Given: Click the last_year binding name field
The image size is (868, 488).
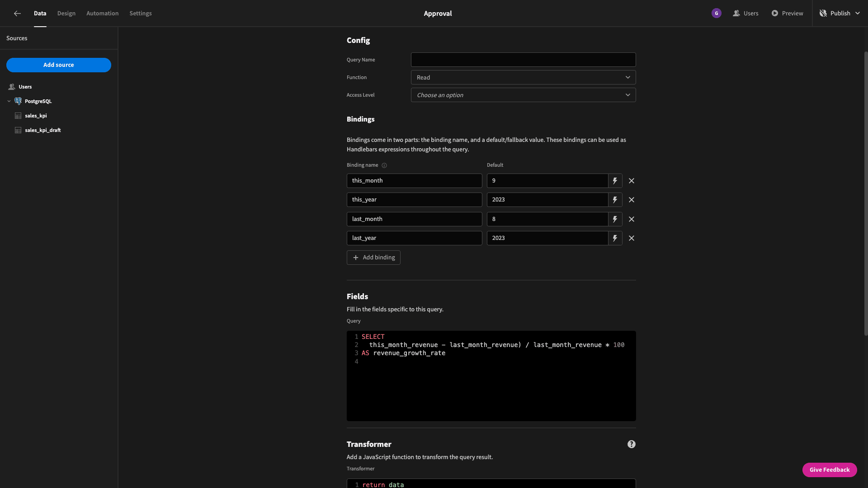Looking at the screenshot, I should (414, 238).
